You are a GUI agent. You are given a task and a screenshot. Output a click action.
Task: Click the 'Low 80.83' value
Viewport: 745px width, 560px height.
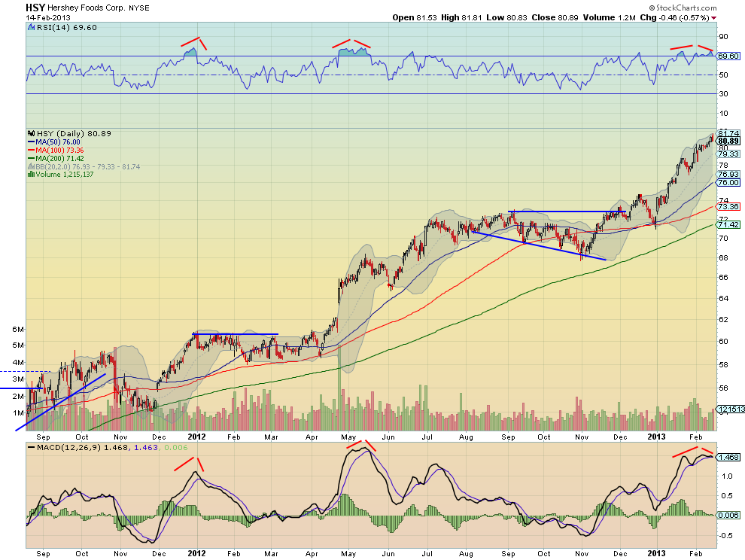click(506, 17)
